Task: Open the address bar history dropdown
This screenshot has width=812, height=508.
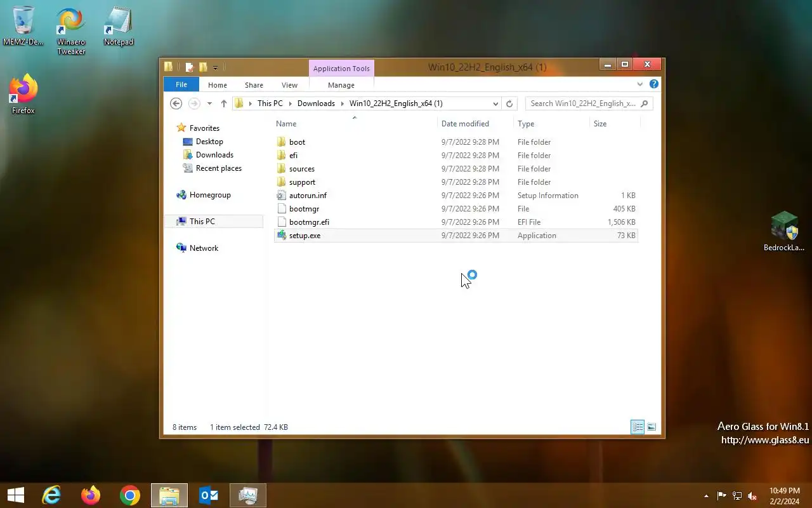Action: pyautogui.click(x=495, y=104)
